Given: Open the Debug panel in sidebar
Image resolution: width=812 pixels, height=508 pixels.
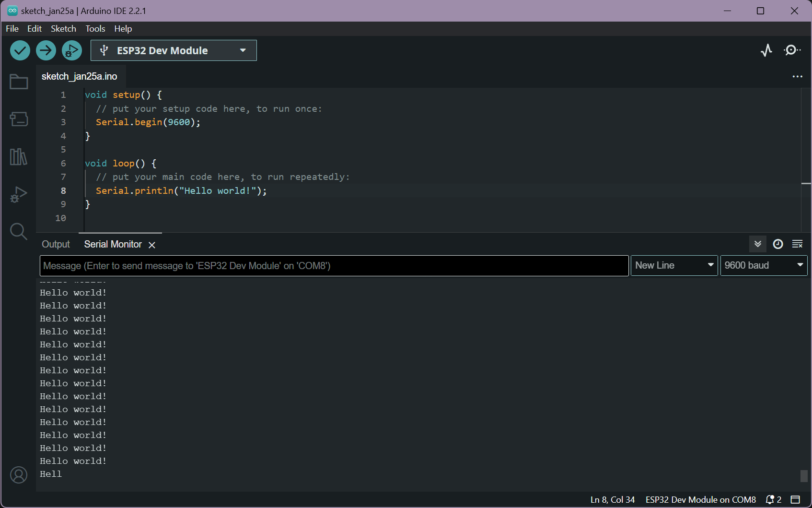Looking at the screenshot, I should point(19,194).
